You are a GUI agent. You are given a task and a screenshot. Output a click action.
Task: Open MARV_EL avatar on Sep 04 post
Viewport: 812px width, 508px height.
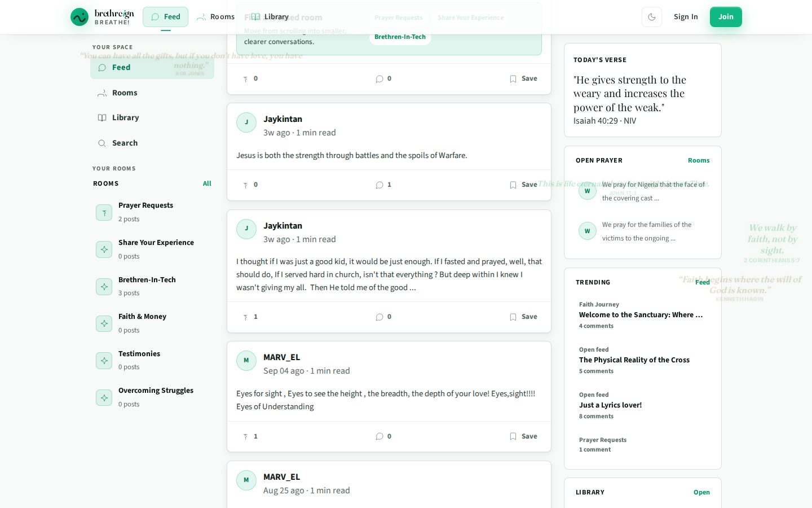click(x=246, y=361)
